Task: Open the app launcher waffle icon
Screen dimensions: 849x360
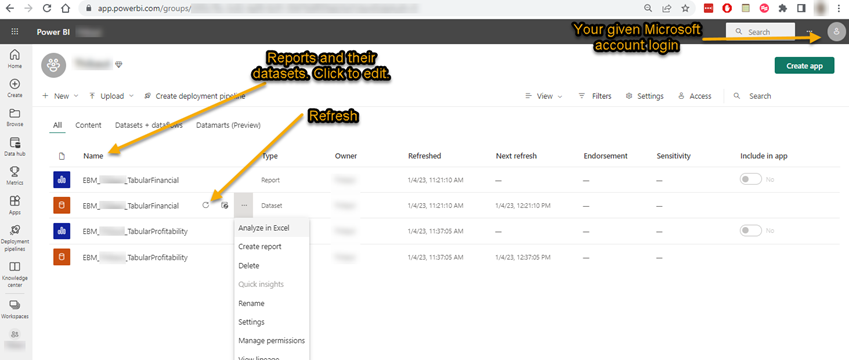Action: 15,32
